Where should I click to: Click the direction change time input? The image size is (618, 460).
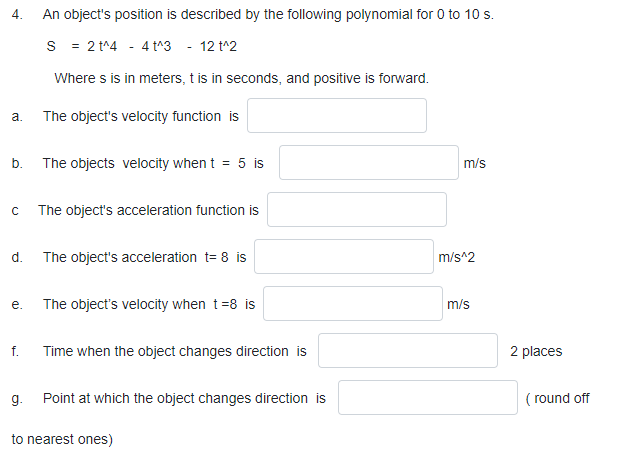[x=407, y=351]
